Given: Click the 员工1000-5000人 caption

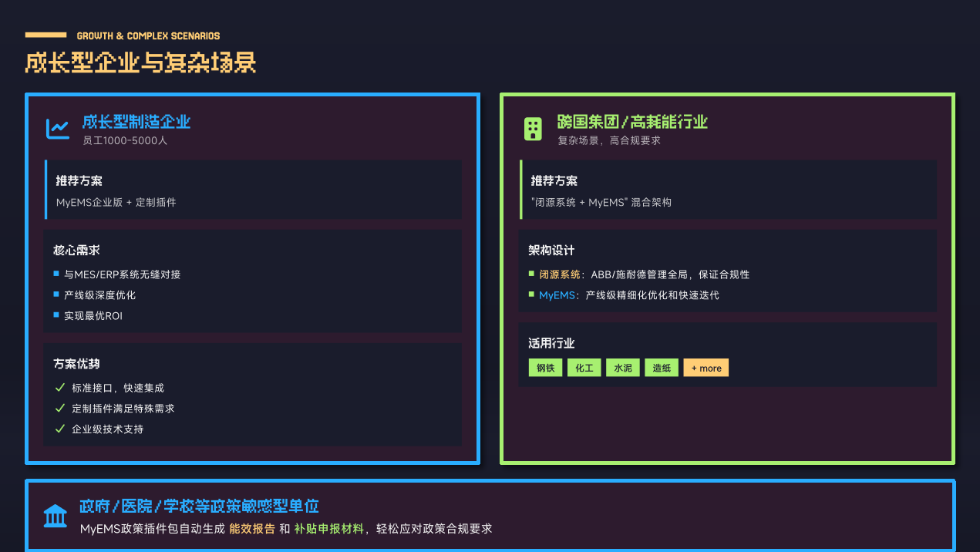Looking at the screenshot, I should pos(125,141).
